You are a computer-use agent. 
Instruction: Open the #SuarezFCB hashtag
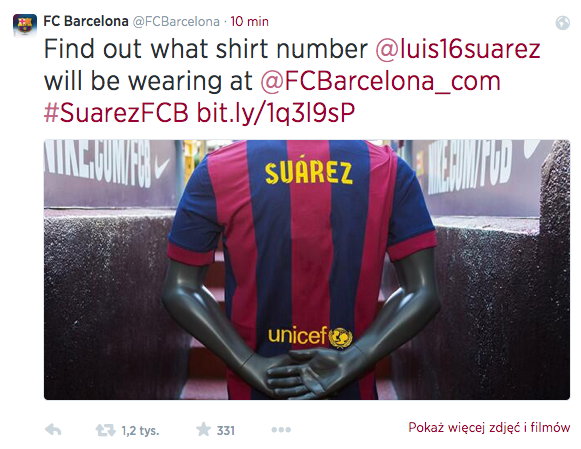(116, 113)
